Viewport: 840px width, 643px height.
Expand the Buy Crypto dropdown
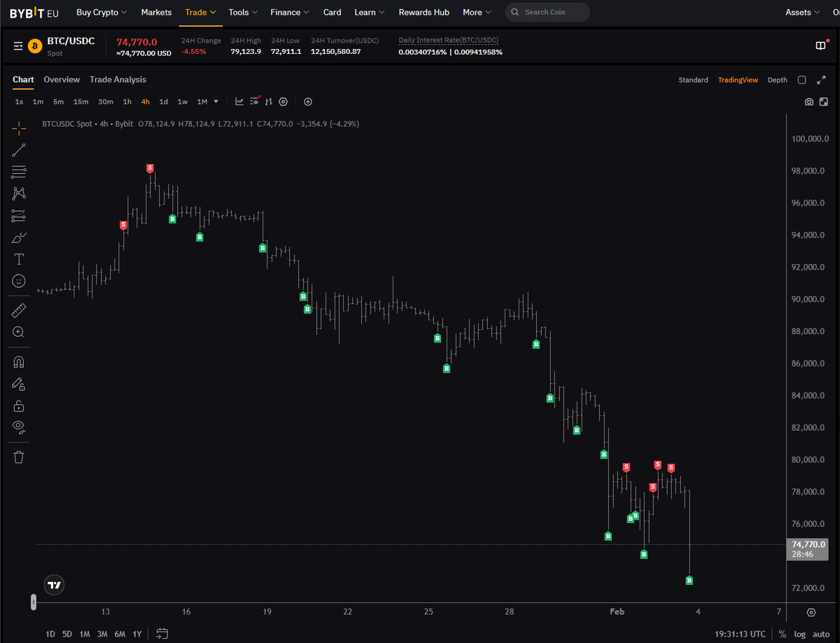click(101, 12)
